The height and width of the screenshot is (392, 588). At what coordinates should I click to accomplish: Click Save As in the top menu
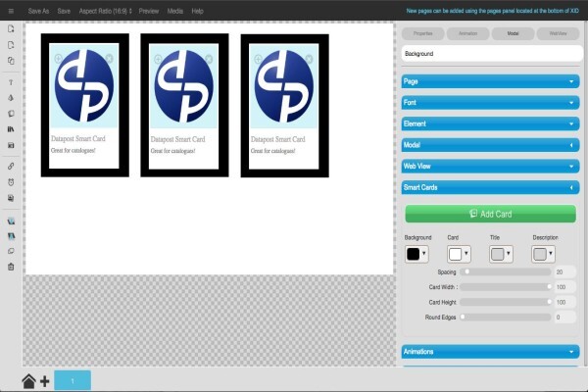coord(38,11)
